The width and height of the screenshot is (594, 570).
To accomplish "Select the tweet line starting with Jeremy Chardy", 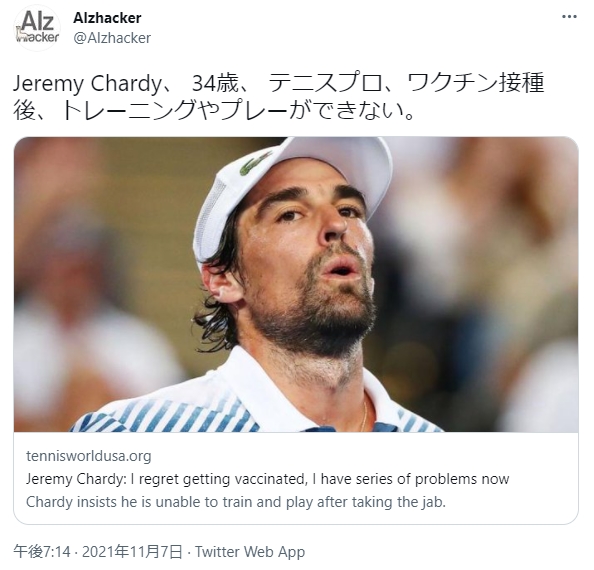I will pos(279,83).
